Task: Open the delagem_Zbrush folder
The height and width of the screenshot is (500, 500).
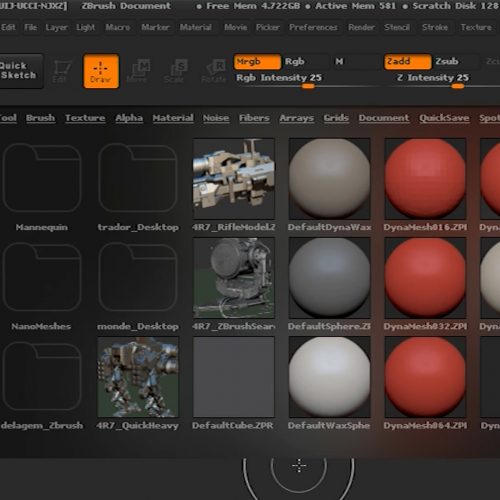Action: pos(42,376)
